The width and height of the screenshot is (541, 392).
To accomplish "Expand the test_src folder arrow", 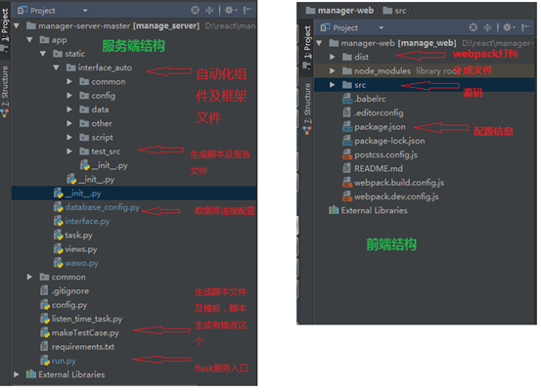I will click(x=69, y=152).
